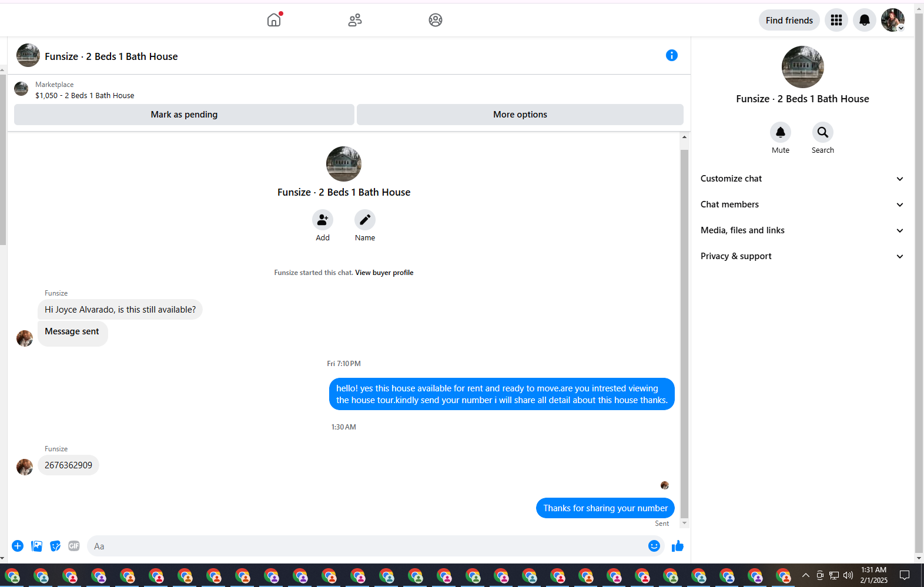Expand the Chat members section
The image size is (924, 587).
[x=802, y=204]
